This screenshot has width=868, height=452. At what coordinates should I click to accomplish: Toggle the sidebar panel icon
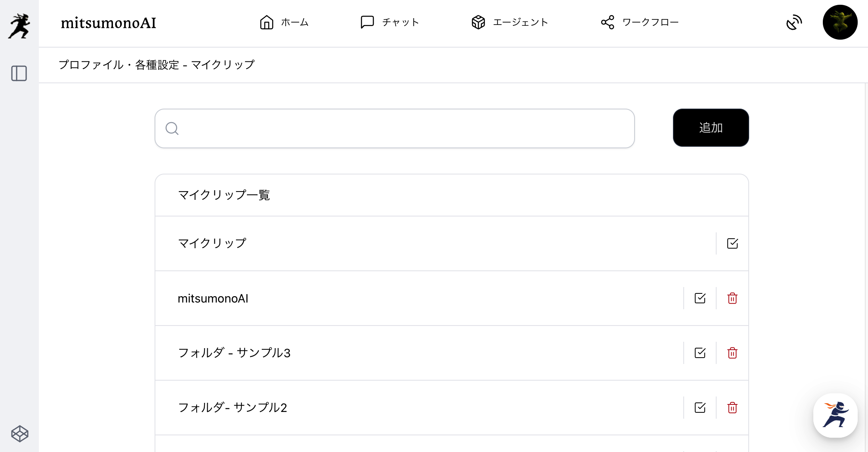click(19, 73)
